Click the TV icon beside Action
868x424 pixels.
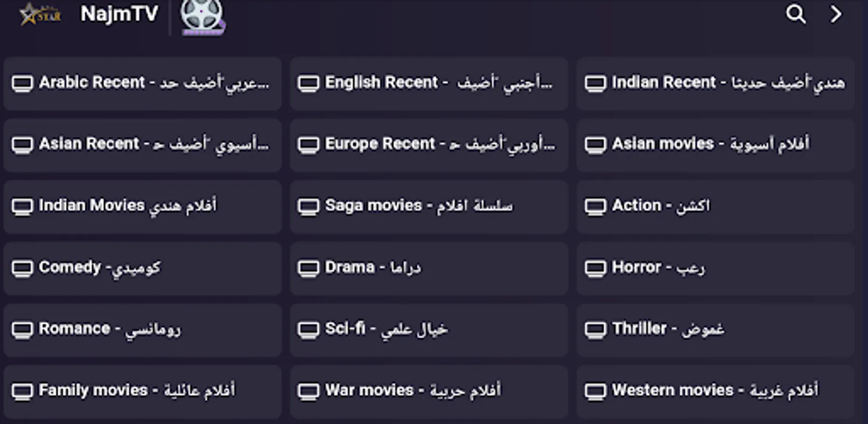tap(595, 206)
